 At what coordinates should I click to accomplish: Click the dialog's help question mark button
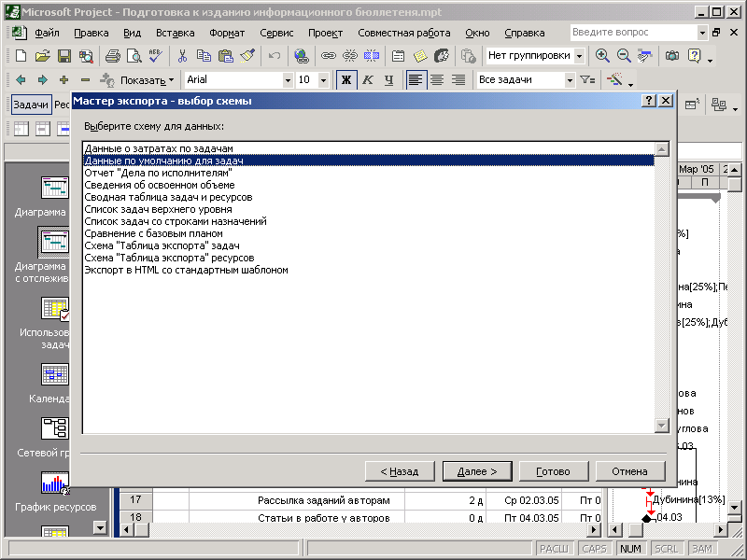(x=648, y=101)
